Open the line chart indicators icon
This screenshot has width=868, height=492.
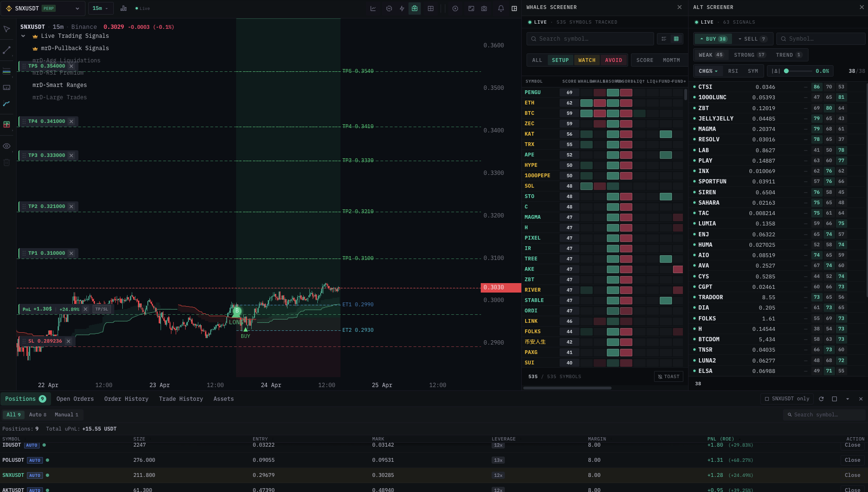[373, 9]
